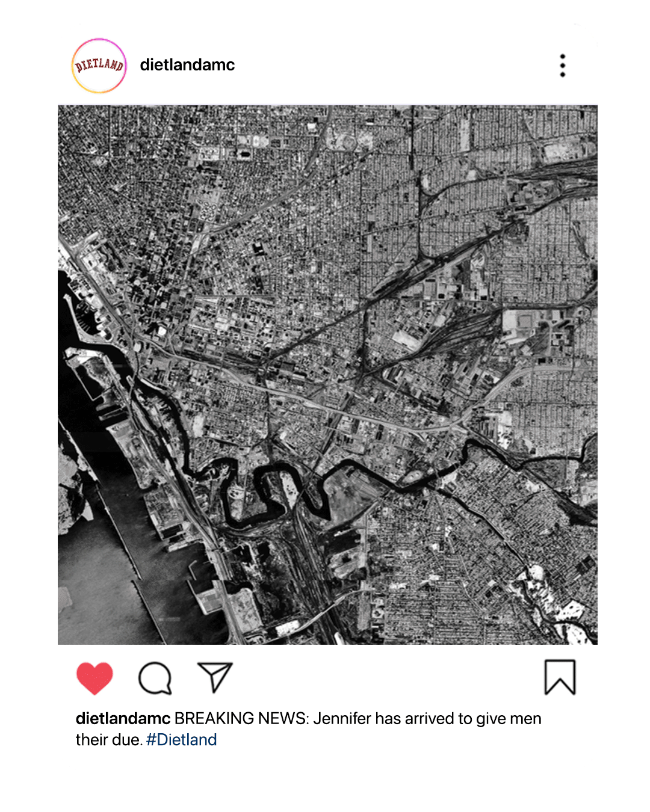Viewport: 650px width, 812px height.
Task: Open the Dietland profile avatar
Action: [x=99, y=66]
